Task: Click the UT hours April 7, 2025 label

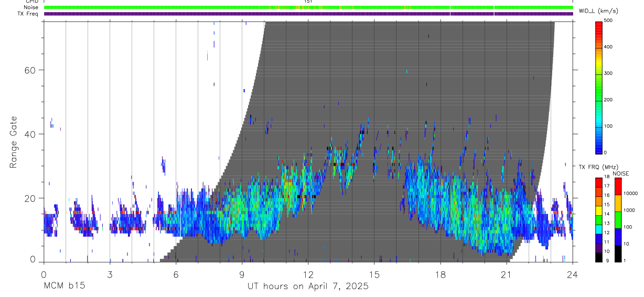Action: point(308,287)
